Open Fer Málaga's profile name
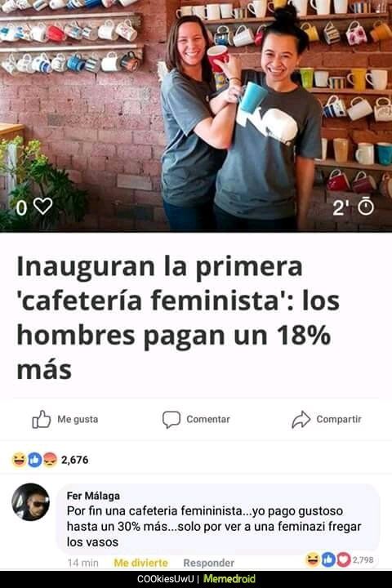 [93, 496]
